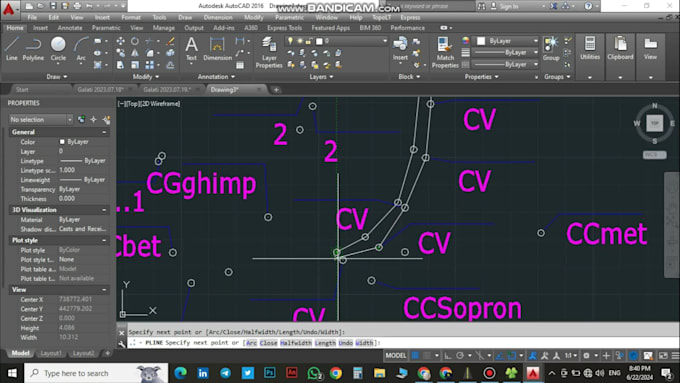The width and height of the screenshot is (680, 383).
Task: Click the Rotate tool in Modify panel
Action: 135,41
